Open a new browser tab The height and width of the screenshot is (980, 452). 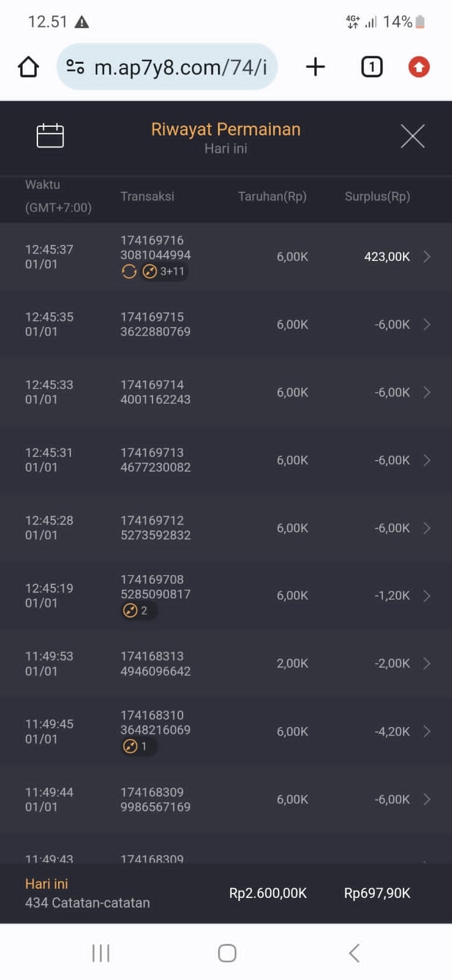point(315,67)
